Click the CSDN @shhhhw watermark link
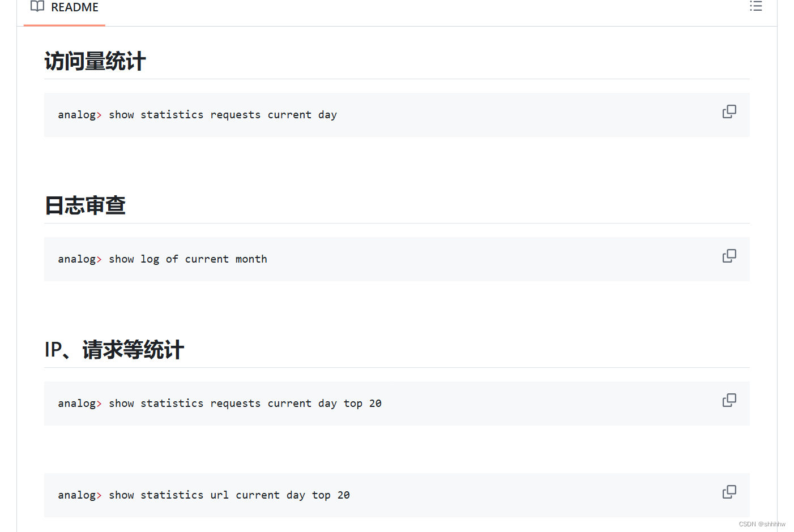Viewport: 794px width, 532px height. click(x=761, y=525)
